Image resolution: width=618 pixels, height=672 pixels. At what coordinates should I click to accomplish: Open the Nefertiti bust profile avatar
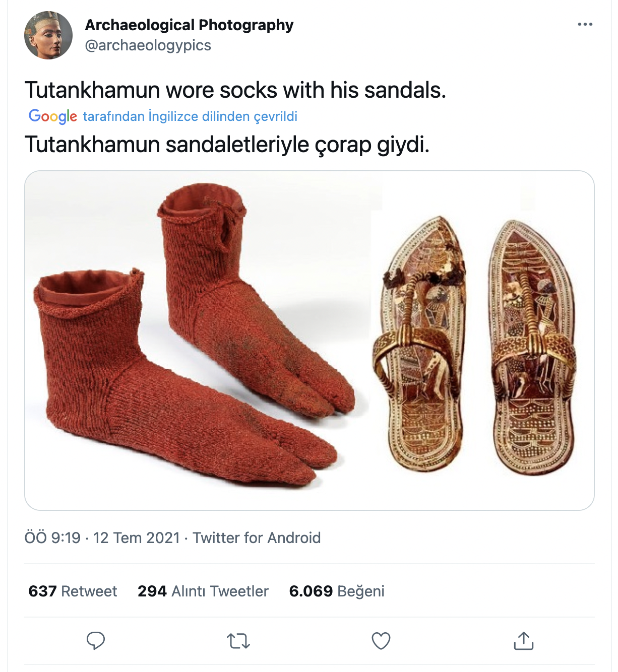point(48,35)
